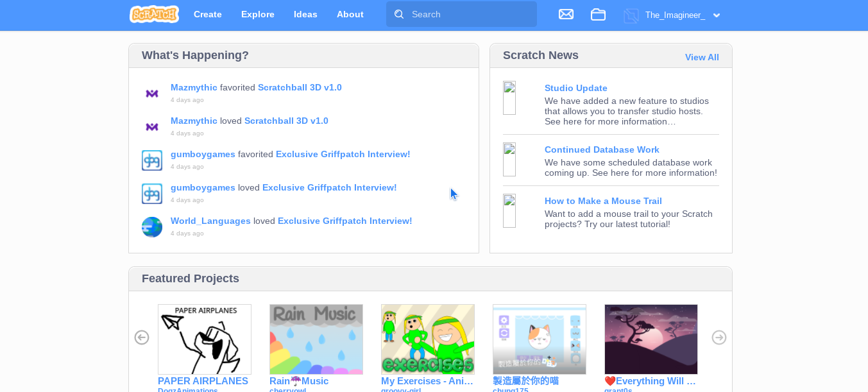Open the Scratchball 3D v1.0 project link
Image resolution: width=868 pixels, height=392 pixels.
(299, 87)
